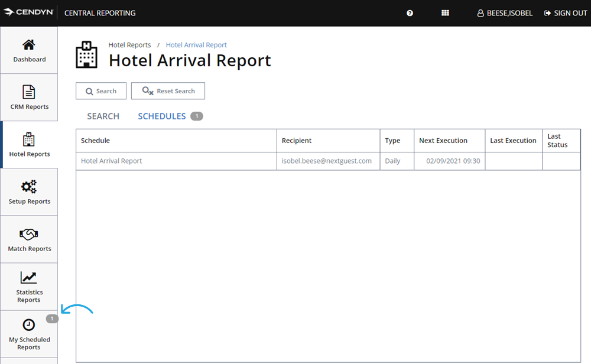Viewport: 591px width, 364px height.
Task: Click the SCHEDULES count badge
Action: pyautogui.click(x=197, y=116)
